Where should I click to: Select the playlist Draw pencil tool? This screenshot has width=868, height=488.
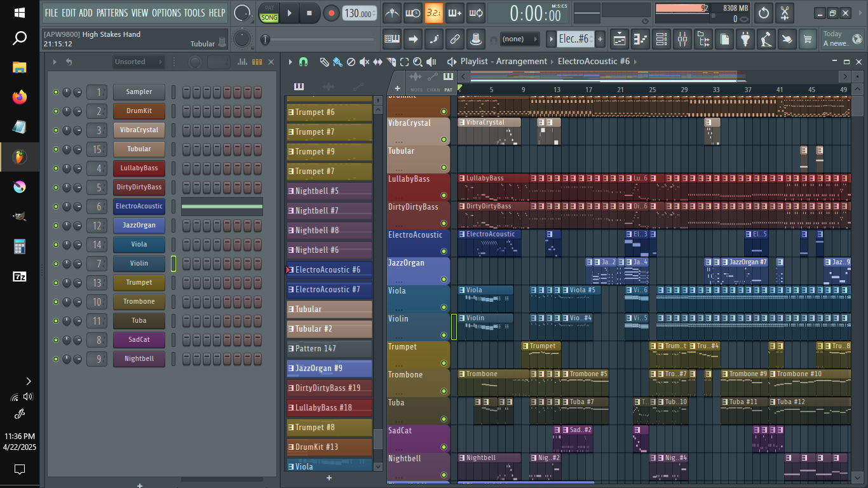click(324, 62)
